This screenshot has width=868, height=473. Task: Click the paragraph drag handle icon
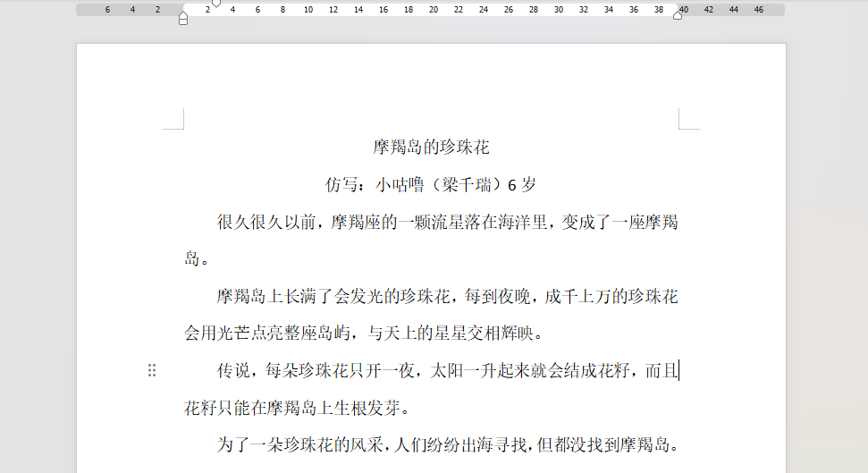point(152,370)
